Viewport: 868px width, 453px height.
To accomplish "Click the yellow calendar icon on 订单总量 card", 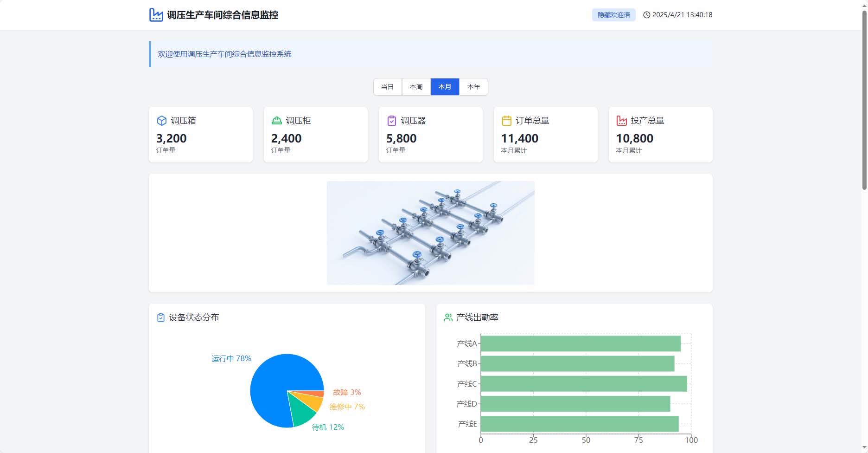I will click(506, 121).
